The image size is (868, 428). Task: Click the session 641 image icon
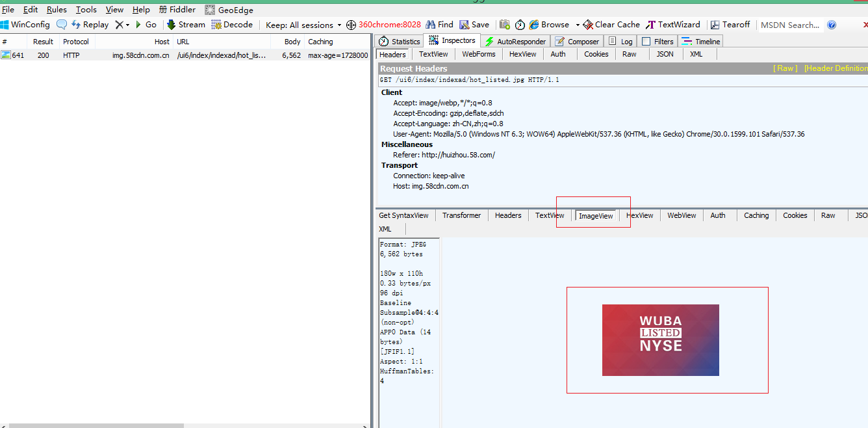coord(6,55)
